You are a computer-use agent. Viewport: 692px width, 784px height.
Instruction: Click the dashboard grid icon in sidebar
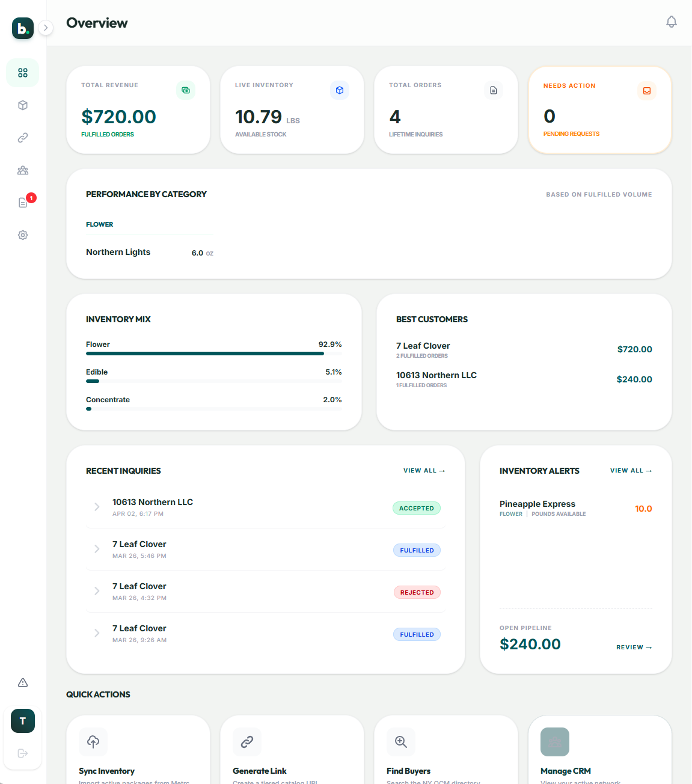(23, 73)
